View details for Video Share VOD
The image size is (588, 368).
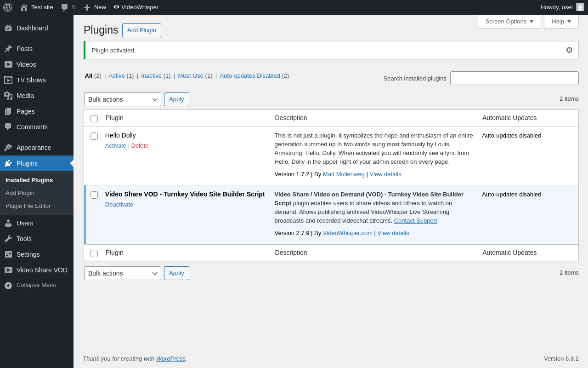(393, 233)
